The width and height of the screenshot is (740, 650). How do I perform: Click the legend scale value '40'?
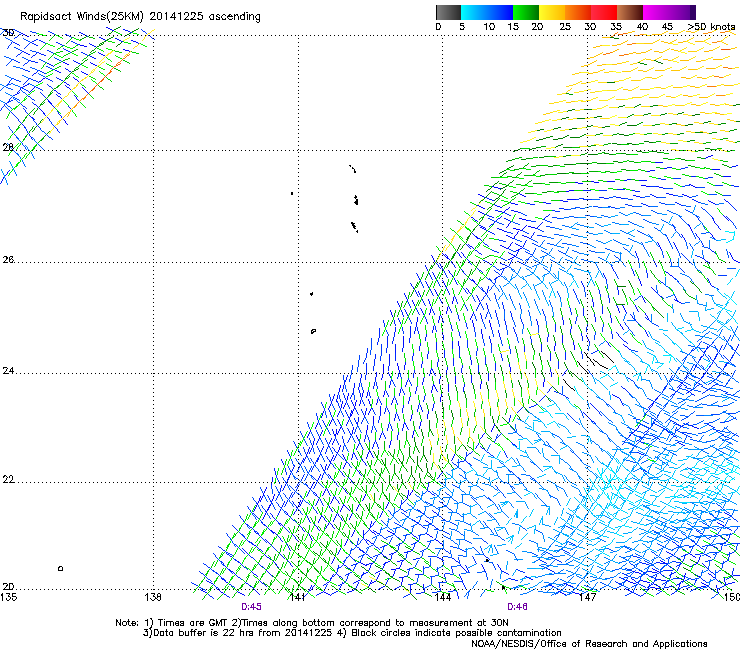pyautogui.click(x=642, y=27)
